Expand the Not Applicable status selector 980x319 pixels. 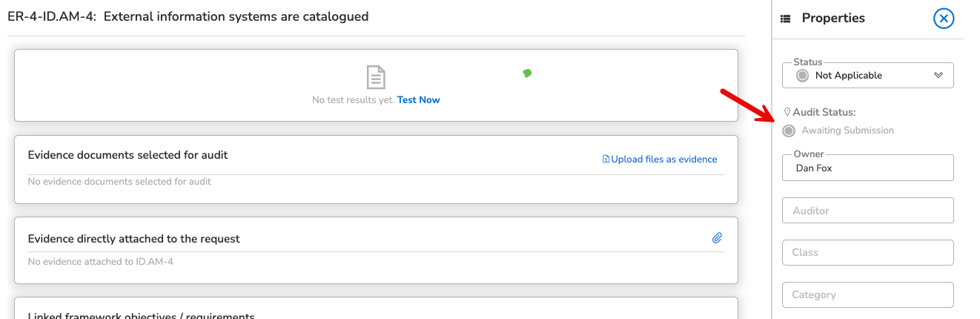[x=868, y=76]
